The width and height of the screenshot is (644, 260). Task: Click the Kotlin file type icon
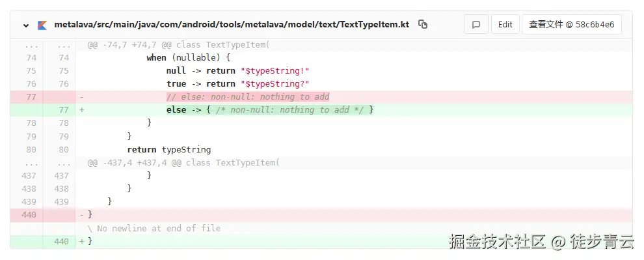pos(42,25)
